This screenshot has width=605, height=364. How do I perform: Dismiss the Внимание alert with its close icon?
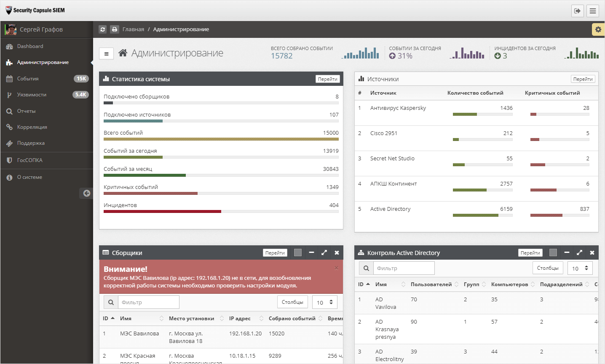click(x=336, y=268)
